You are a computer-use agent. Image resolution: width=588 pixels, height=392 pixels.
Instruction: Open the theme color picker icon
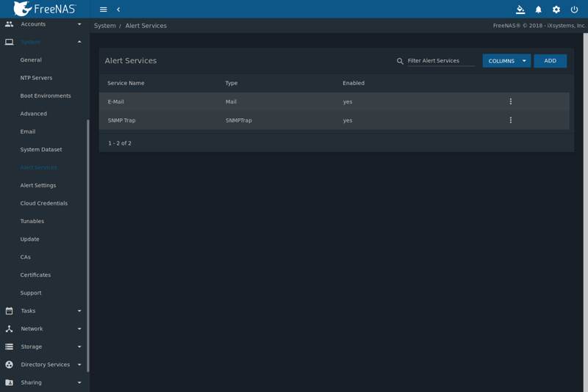tap(520, 10)
